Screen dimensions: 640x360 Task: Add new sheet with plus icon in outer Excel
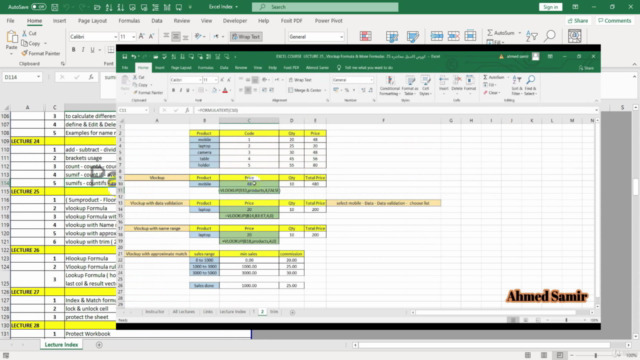(99, 345)
